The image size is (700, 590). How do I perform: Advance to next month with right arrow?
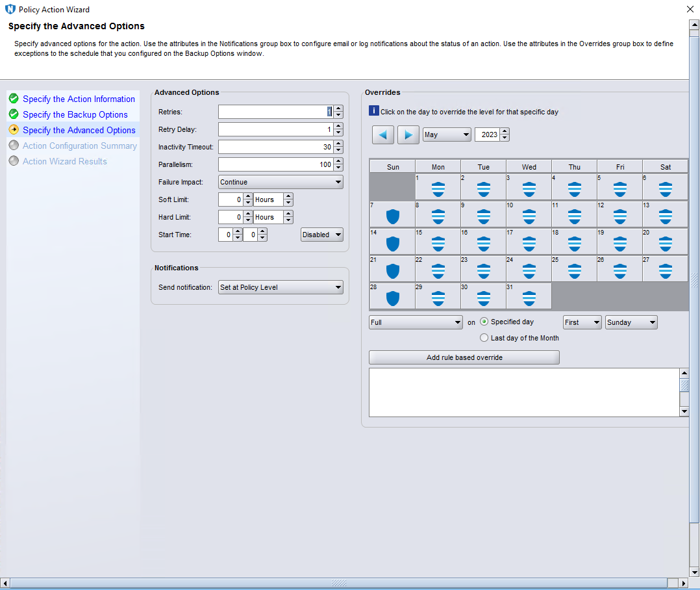click(x=408, y=135)
